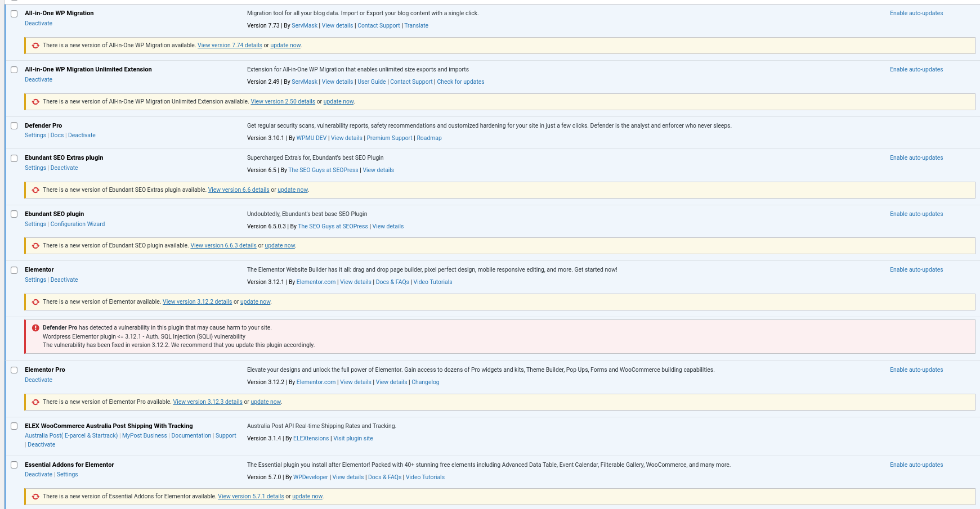
Task: Open View version 3.12.2 details link
Action: click(x=197, y=302)
